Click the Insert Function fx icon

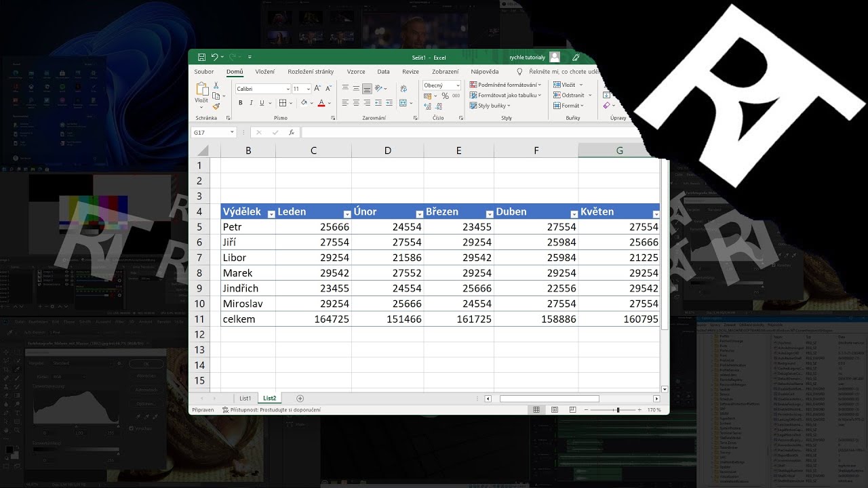292,132
